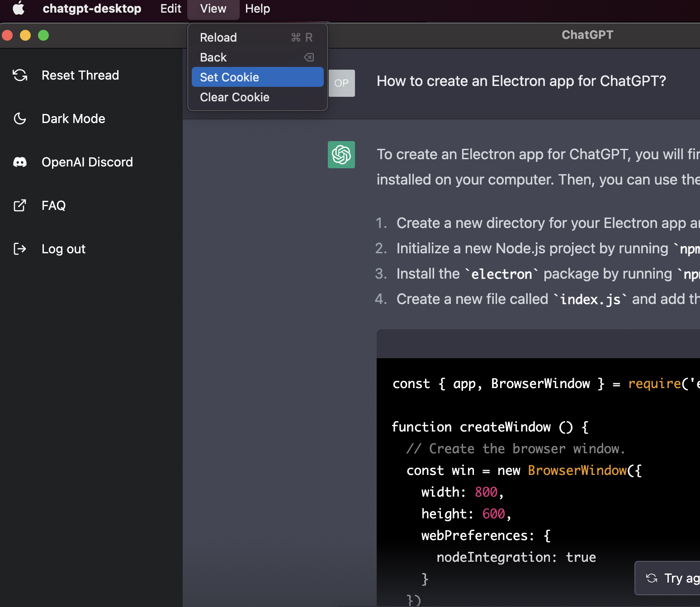Screen dimensions: 700x607
Task: Click the Discord logo icon
Action: click(x=20, y=162)
